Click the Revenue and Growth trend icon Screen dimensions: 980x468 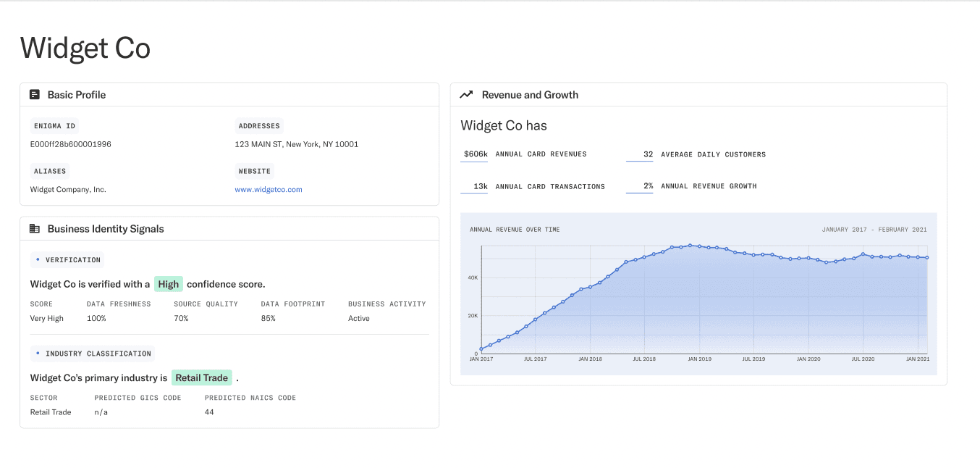pyautogui.click(x=466, y=94)
